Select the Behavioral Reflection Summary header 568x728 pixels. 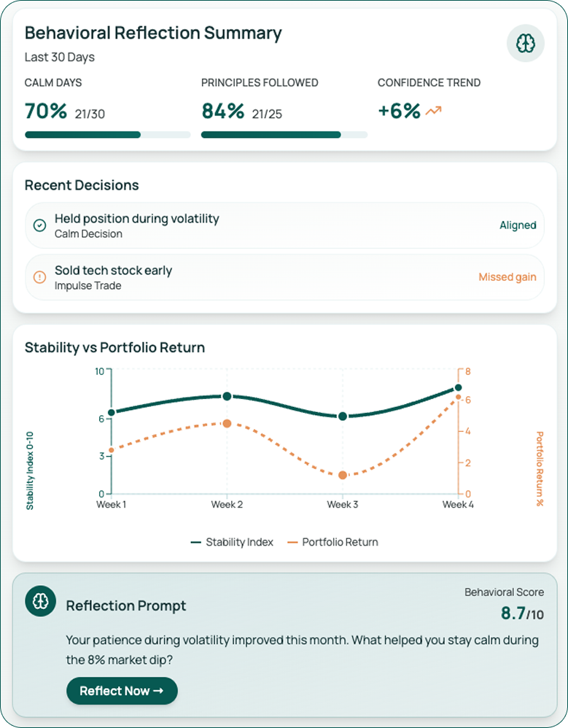pyautogui.click(x=152, y=33)
